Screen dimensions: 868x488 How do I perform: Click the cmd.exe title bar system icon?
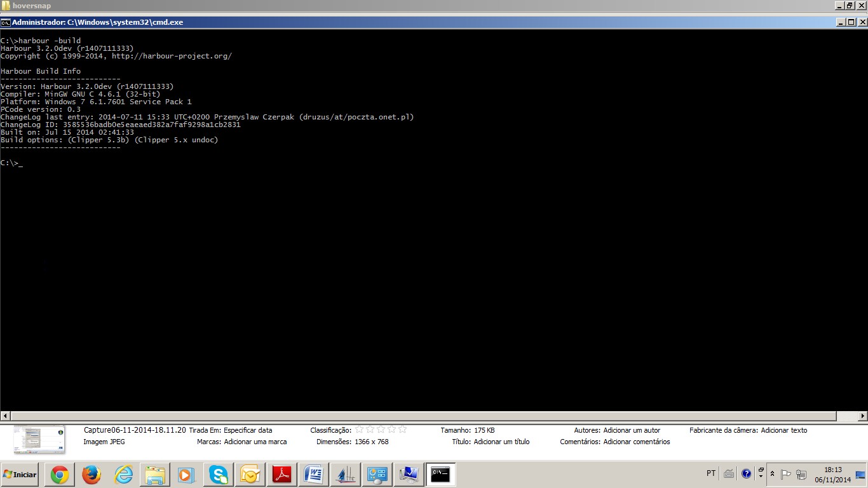[5, 22]
